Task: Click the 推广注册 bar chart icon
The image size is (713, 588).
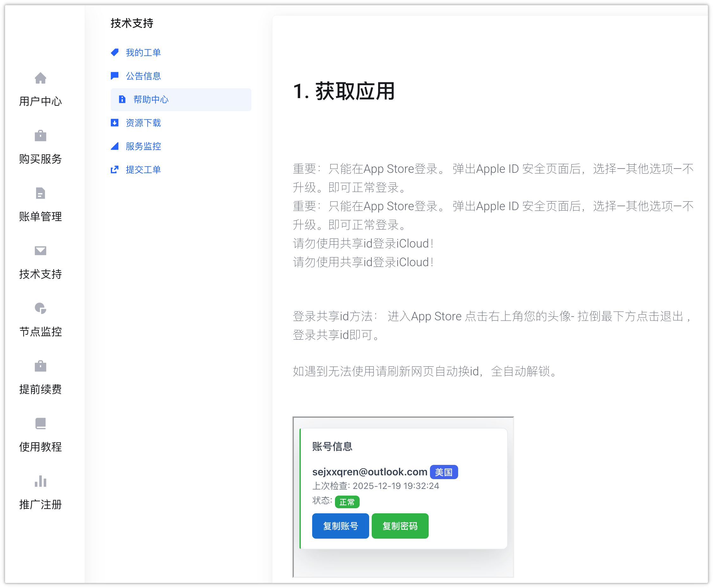Action: coord(40,481)
